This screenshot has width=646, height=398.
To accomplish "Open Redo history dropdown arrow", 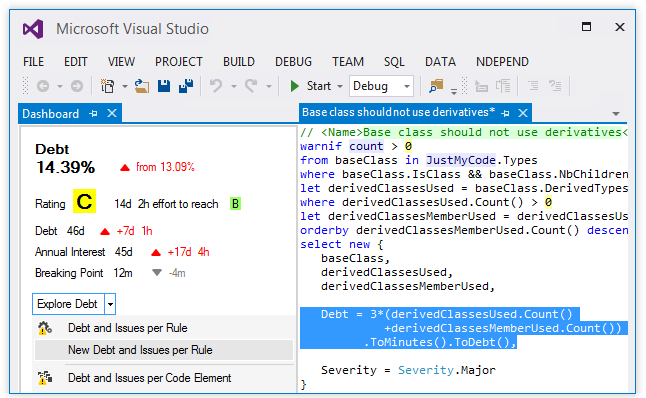I will point(269,87).
